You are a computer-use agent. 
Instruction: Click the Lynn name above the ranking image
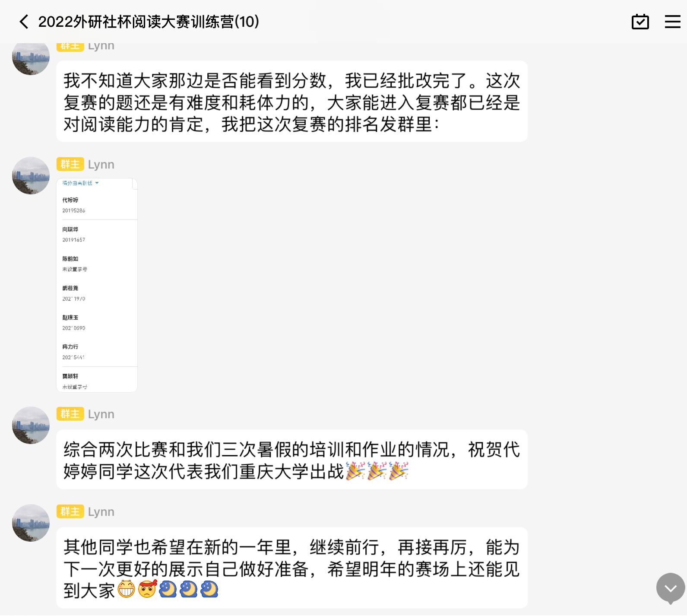101,165
